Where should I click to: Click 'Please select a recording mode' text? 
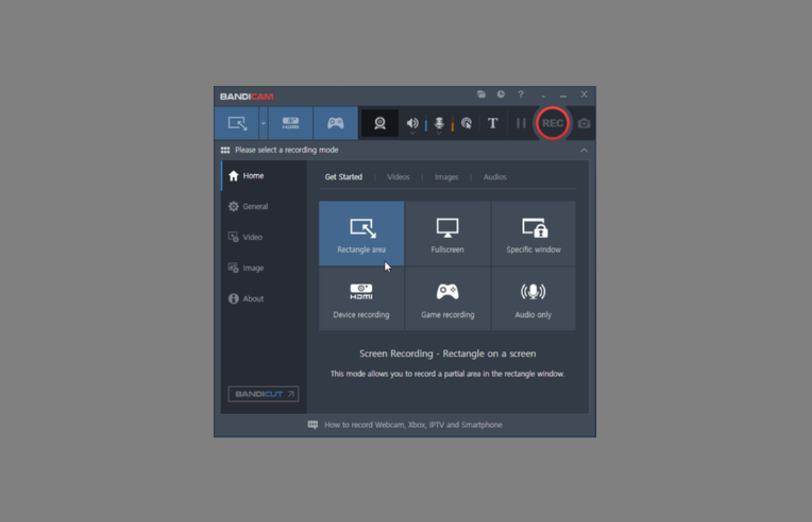[x=286, y=150]
